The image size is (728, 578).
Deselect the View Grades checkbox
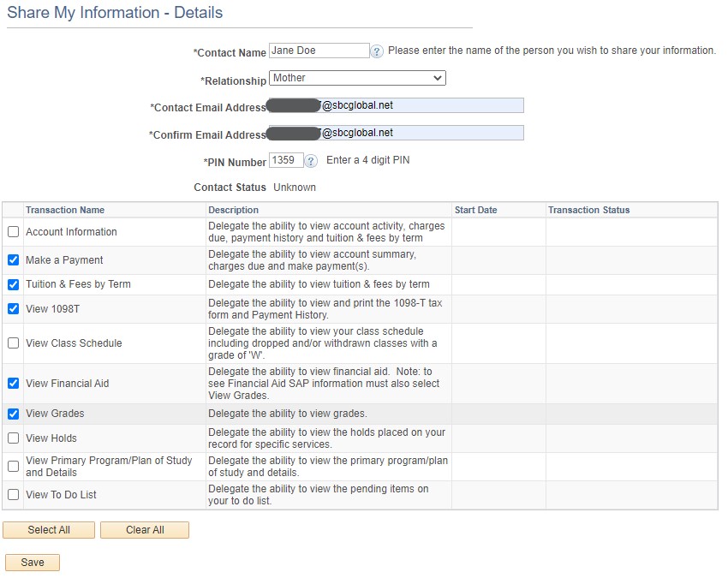(x=13, y=414)
